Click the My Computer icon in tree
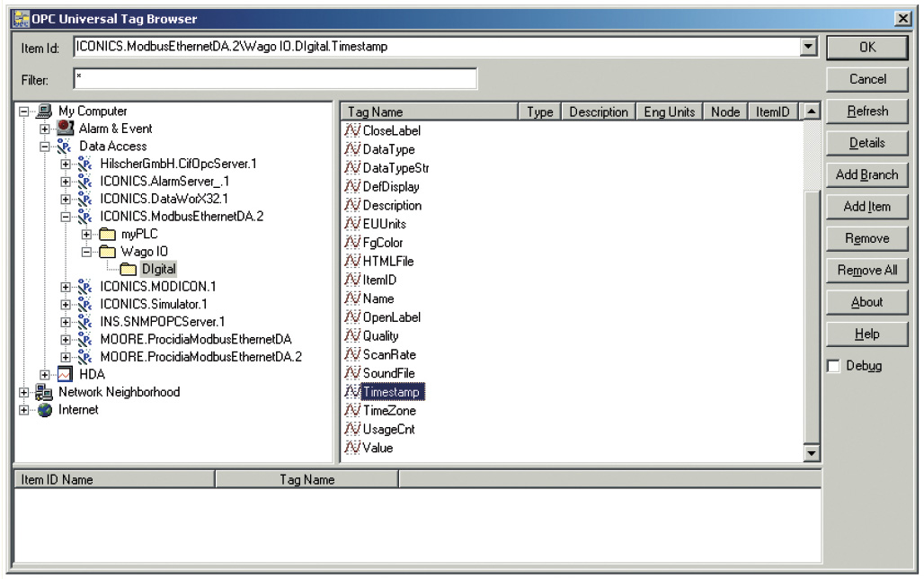This screenshot has width=924, height=579. [44, 111]
